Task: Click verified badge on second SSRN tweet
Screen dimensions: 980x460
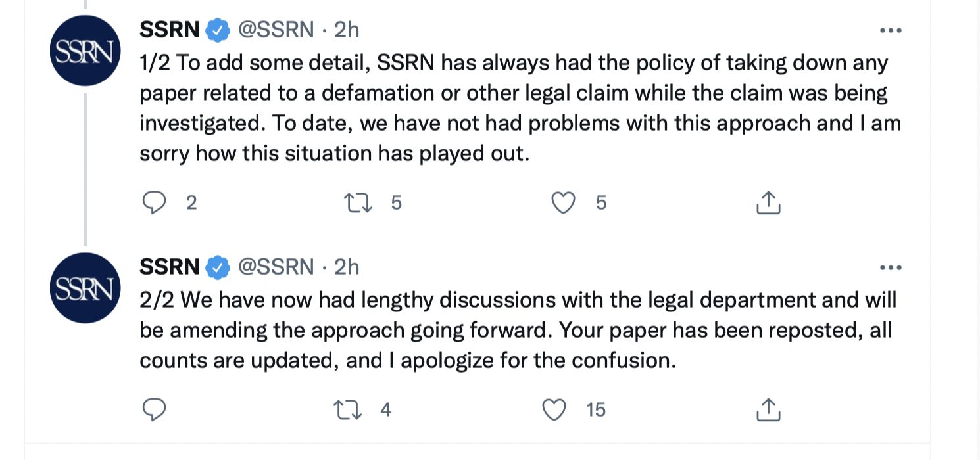Action: pyautogui.click(x=218, y=267)
